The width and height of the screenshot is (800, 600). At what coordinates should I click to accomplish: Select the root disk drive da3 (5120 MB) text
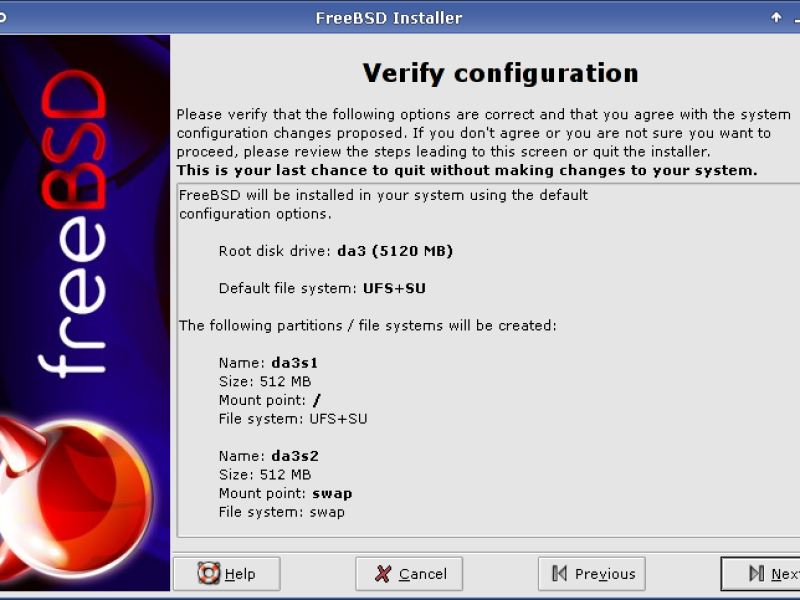(395, 251)
